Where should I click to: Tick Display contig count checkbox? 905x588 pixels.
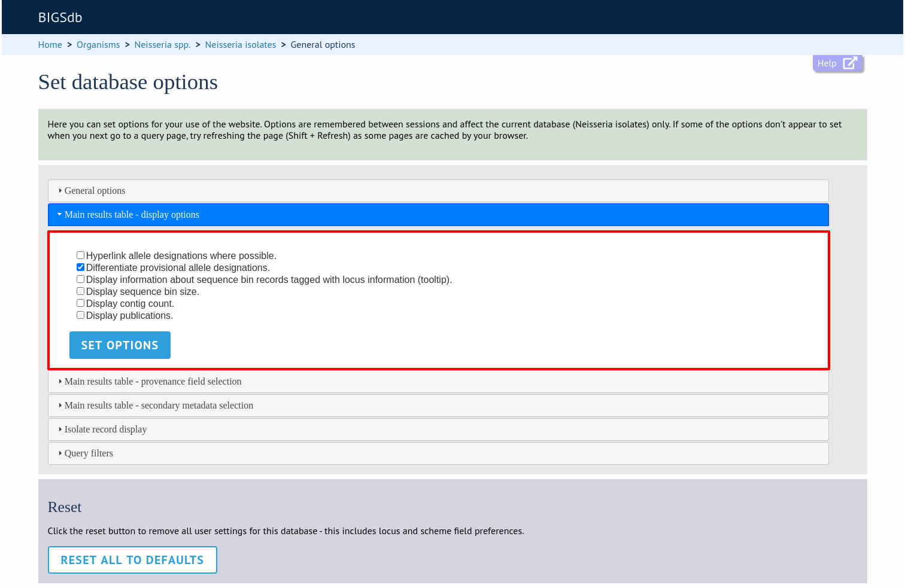coord(80,303)
